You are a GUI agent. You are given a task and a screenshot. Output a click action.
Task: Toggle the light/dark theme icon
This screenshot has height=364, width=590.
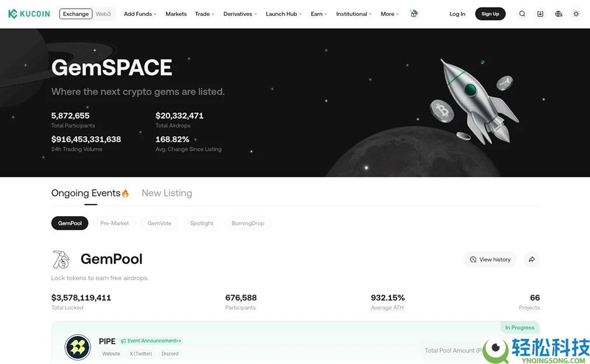[x=576, y=14]
